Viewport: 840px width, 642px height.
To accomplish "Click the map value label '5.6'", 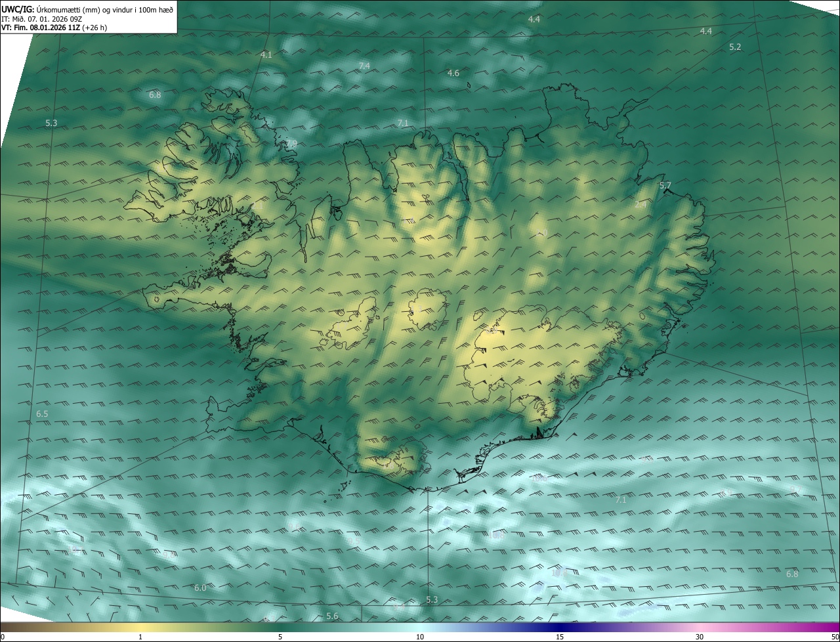I will point(332,616).
